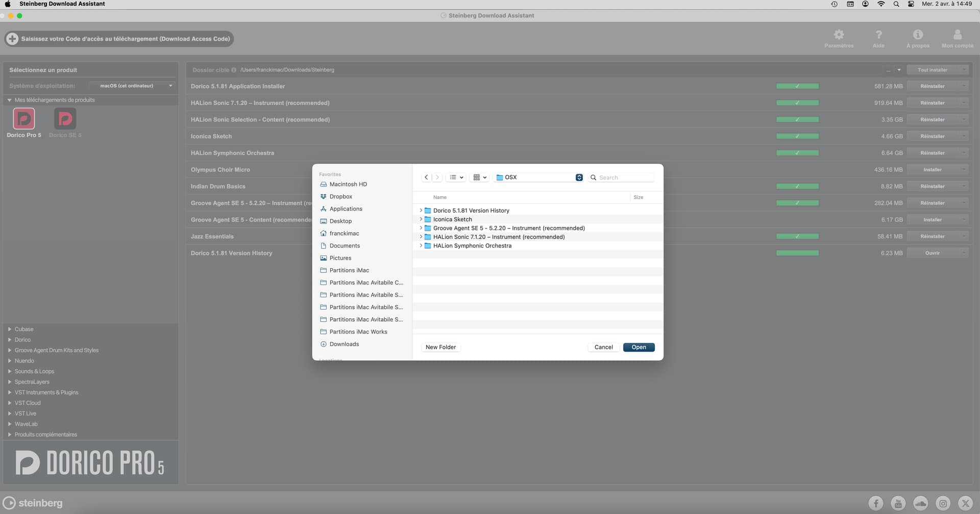The image size is (980, 514).
Task: Expand the Iconica Sketch folder in dialog
Action: pos(421,219)
